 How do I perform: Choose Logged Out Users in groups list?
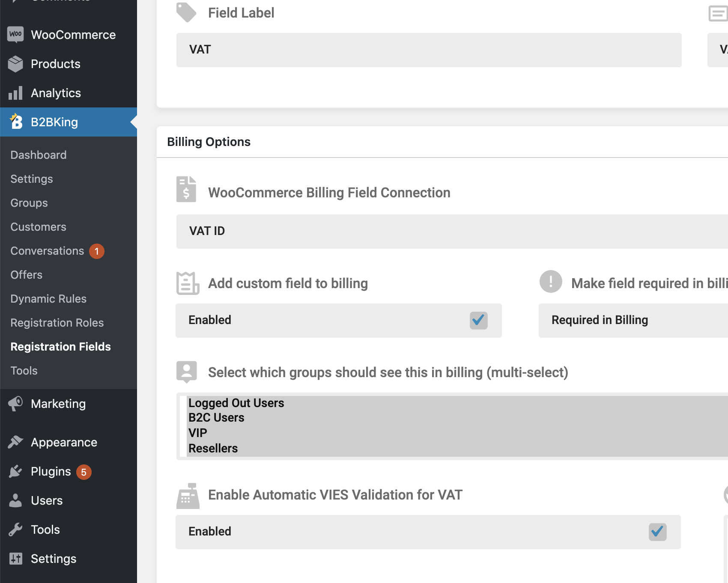pos(236,403)
